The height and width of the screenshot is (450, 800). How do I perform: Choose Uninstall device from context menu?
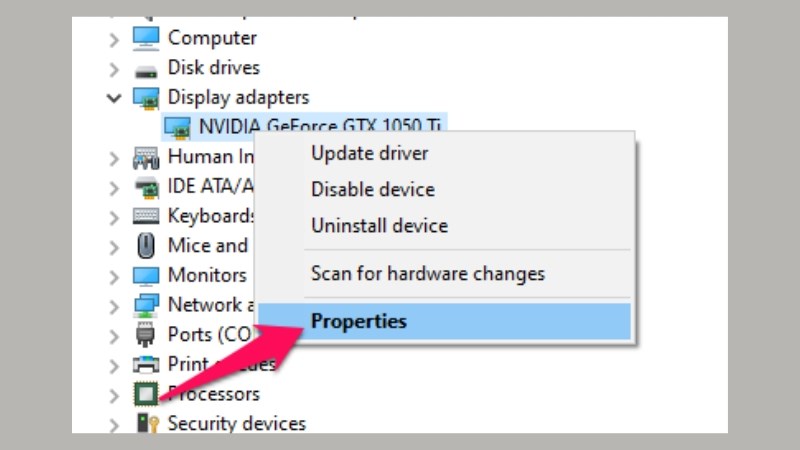pyautogui.click(x=379, y=226)
